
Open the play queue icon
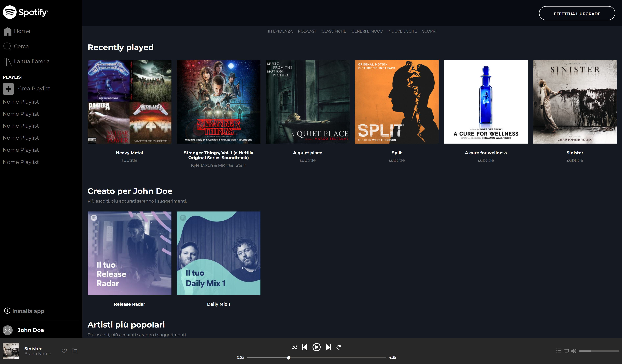[x=559, y=351]
